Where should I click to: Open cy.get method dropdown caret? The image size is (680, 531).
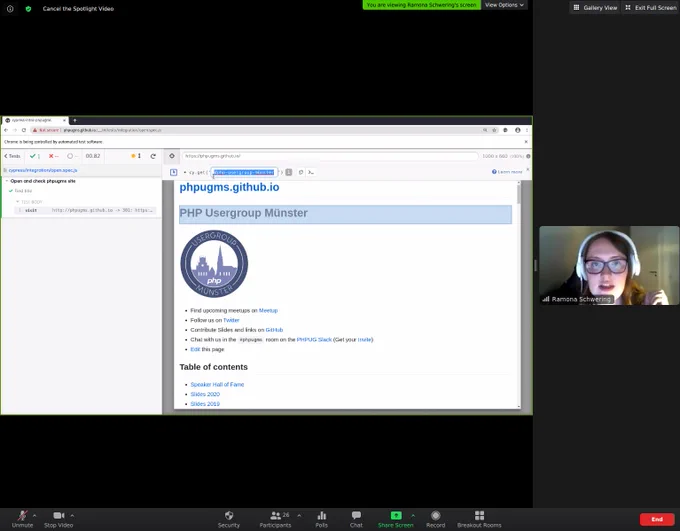[x=185, y=172]
